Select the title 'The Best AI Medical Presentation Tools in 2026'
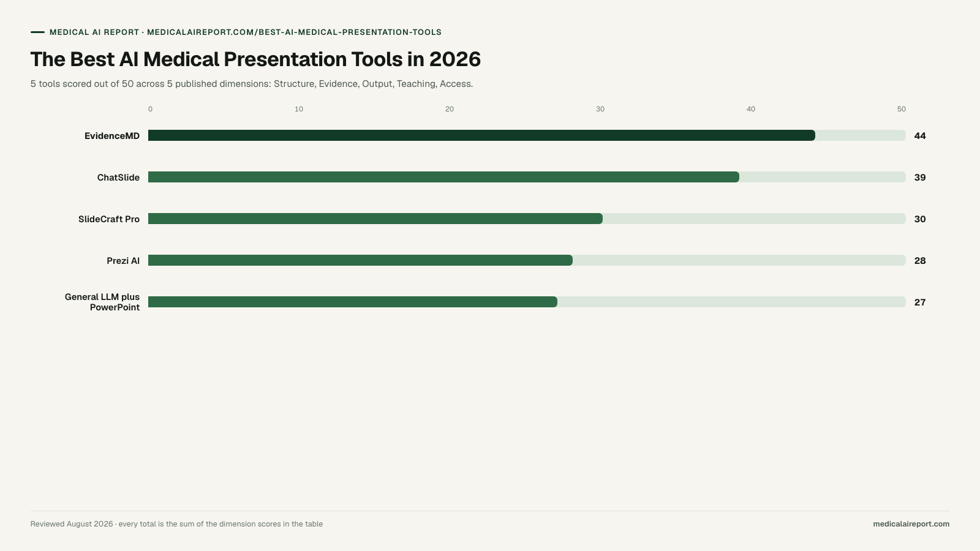 point(255,59)
